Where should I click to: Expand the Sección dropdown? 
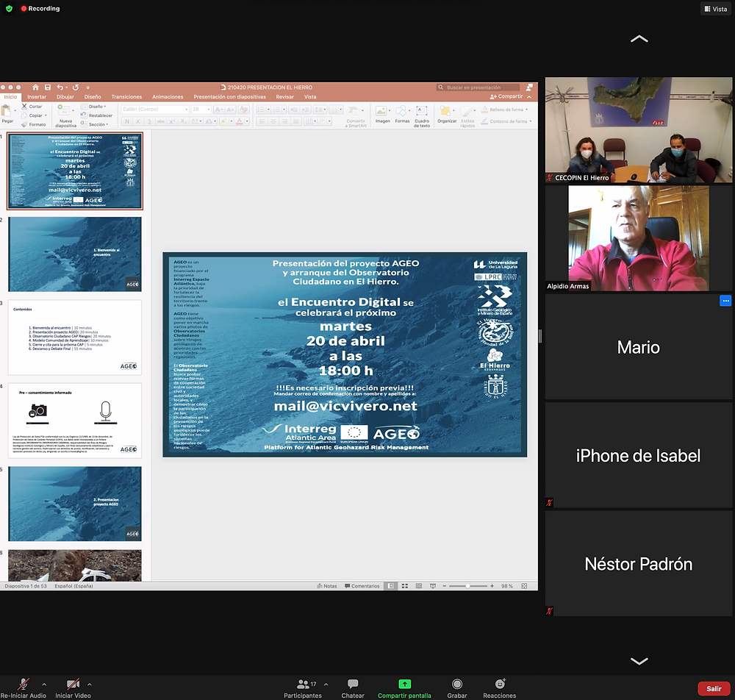click(94, 124)
